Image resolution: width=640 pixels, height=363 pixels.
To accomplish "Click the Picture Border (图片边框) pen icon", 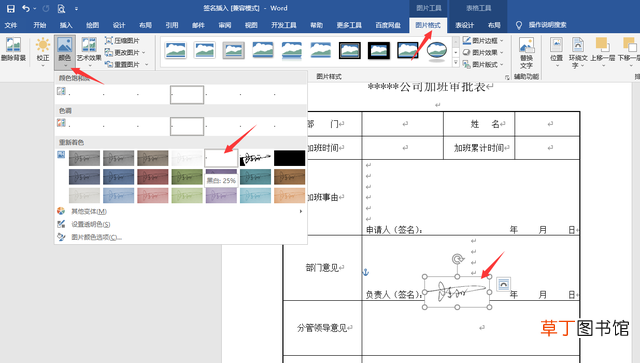I will 467,40.
